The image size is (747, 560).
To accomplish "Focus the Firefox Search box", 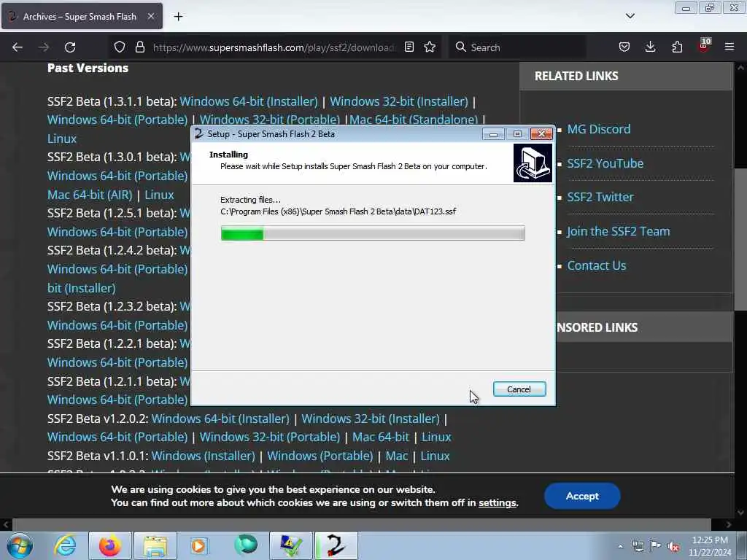I will [x=519, y=47].
